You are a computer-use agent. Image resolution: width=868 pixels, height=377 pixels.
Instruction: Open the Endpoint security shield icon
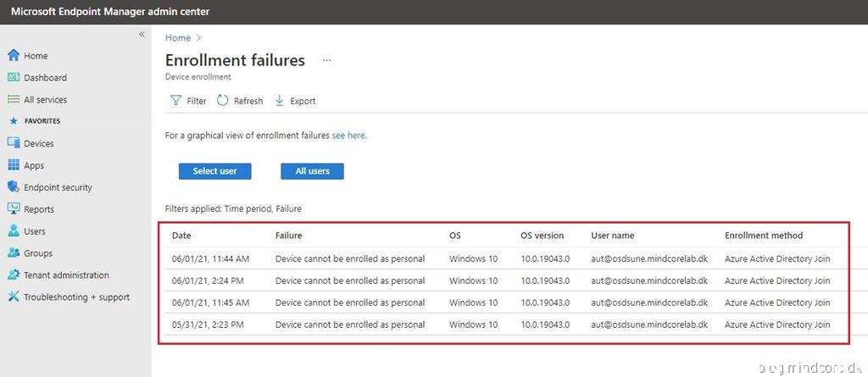(14, 187)
